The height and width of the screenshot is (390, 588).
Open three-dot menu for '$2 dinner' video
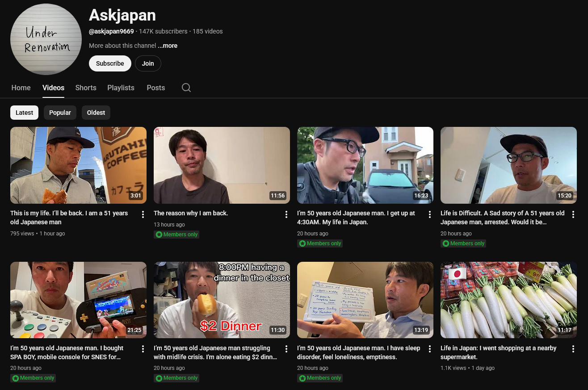286,349
